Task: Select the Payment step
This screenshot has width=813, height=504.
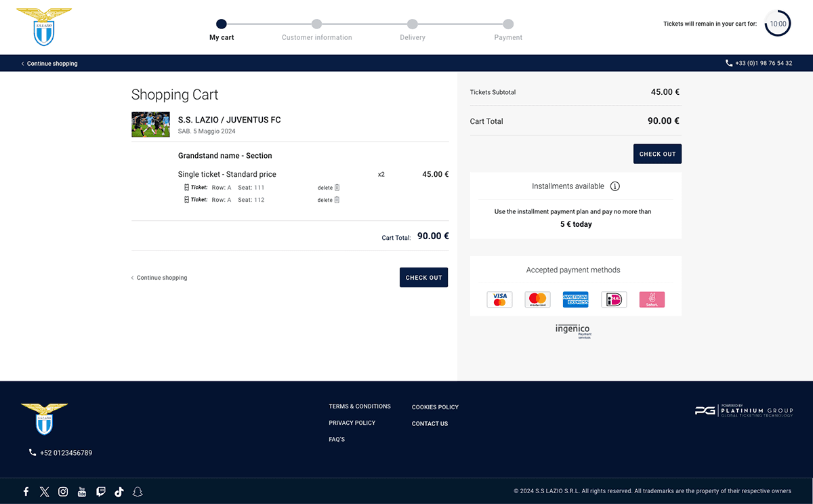Action: 508,29
